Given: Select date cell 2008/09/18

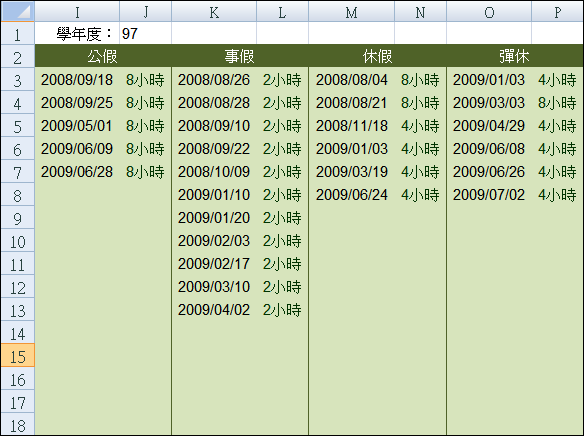Looking at the screenshot, I should pyautogui.click(x=77, y=80).
